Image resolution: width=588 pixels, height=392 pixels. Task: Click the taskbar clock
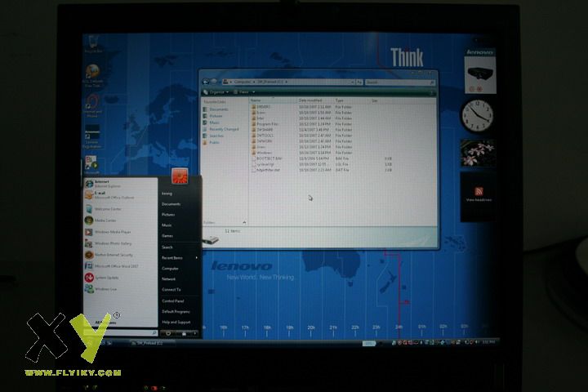click(488, 342)
